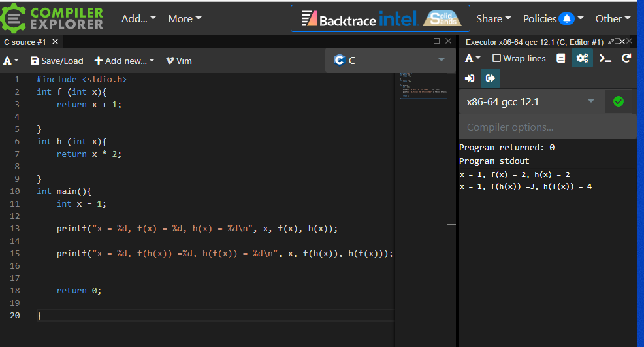Toggle execution output arrow-out icon
This screenshot has height=347, width=644.
click(x=491, y=78)
